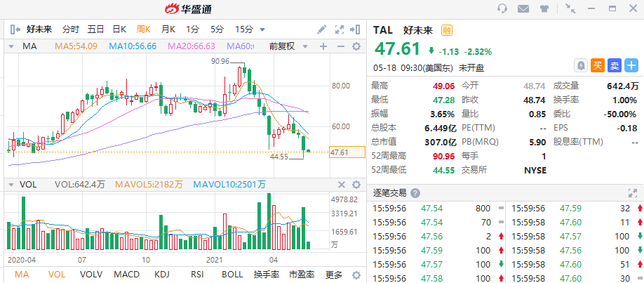Screen dimensions: 644x283
Task: Select 15分 chart interval
Action: 244,29
